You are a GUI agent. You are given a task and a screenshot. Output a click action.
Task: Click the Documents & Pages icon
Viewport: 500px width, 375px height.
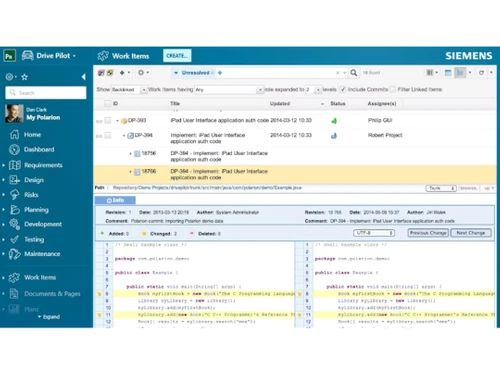(x=14, y=293)
